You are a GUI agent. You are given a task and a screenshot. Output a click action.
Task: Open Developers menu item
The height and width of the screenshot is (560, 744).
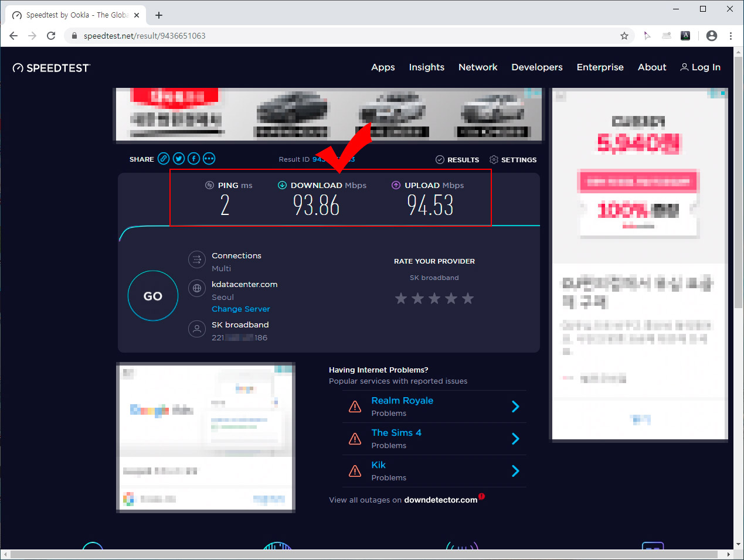pos(537,67)
